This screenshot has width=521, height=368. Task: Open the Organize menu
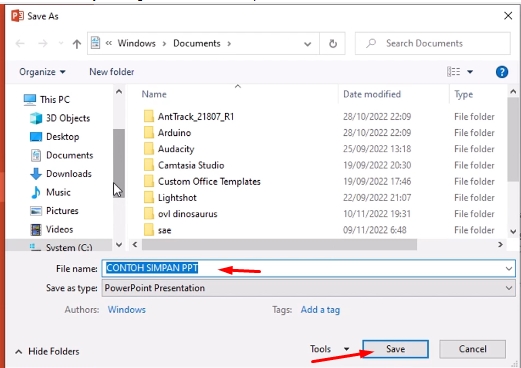42,72
